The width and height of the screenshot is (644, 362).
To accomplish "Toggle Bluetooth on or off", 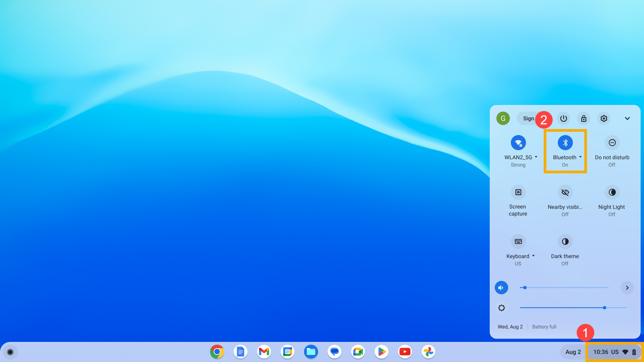I will [565, 142].
